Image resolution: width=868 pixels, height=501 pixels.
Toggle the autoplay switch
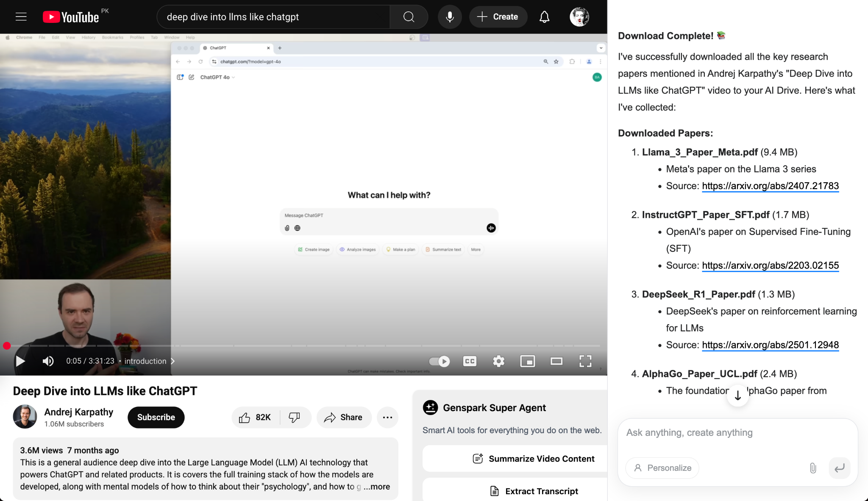pyautogui.click(x=439, y=361)
